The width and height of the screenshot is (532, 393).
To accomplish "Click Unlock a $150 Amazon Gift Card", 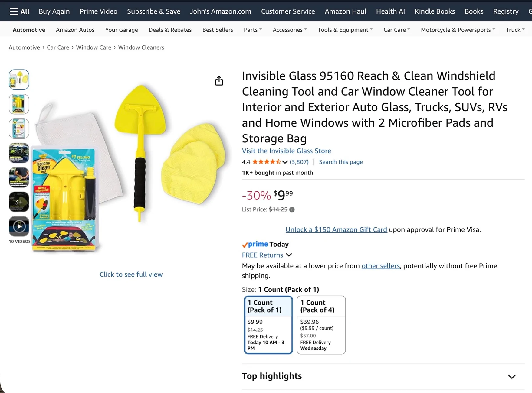I will point(336,229).
